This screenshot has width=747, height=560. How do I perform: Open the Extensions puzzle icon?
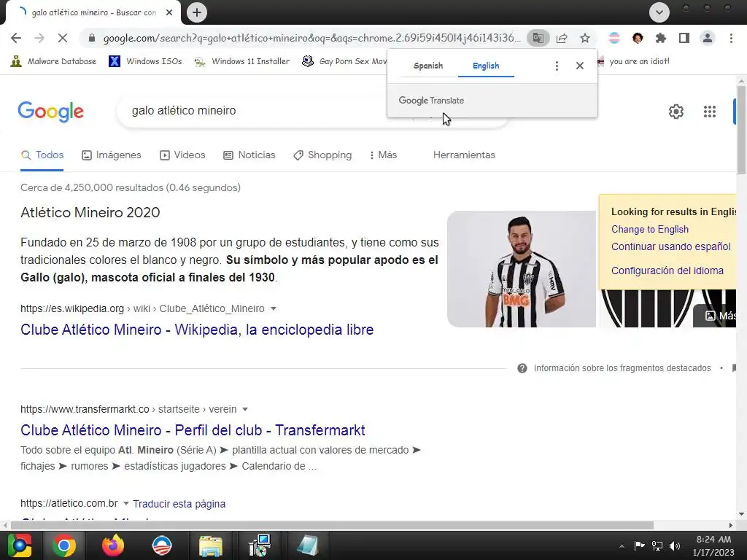point(661,38)
